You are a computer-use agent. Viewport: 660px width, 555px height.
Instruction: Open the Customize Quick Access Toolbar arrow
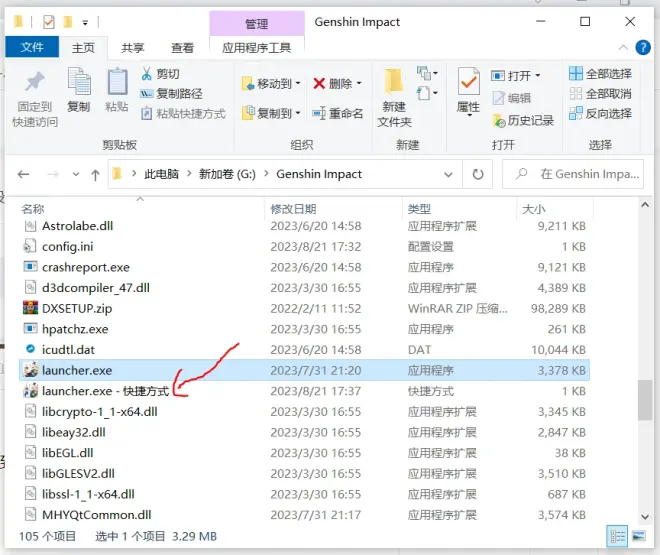[85, 22]
